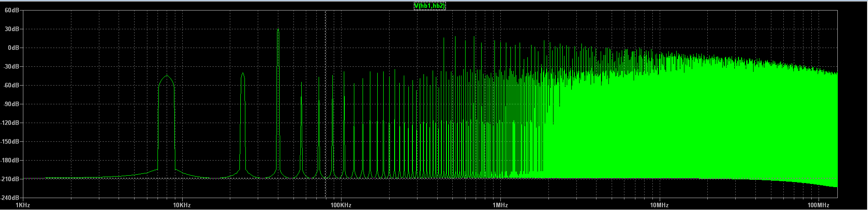Click the 30dB vertical axis label

(12, 29)
